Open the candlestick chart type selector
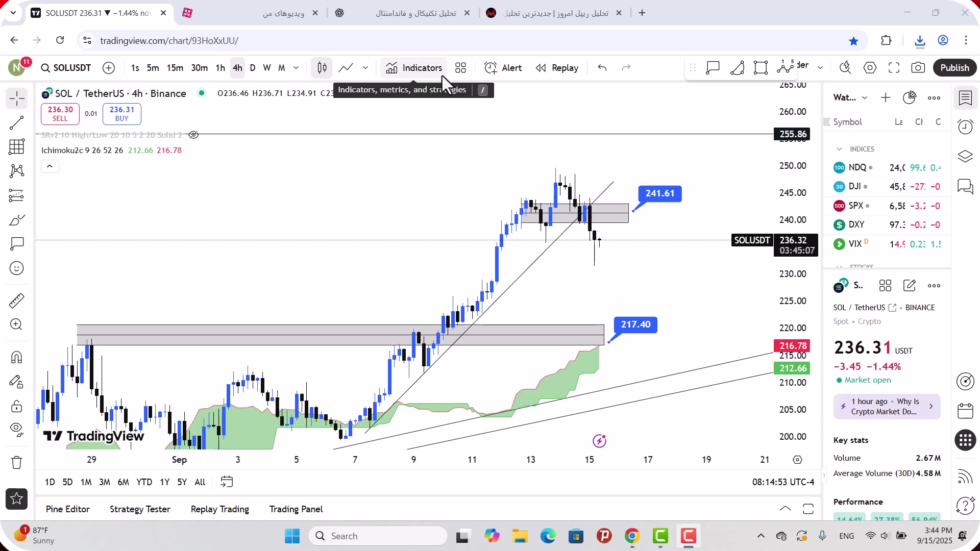980x551 pixels. coord(322,68)
